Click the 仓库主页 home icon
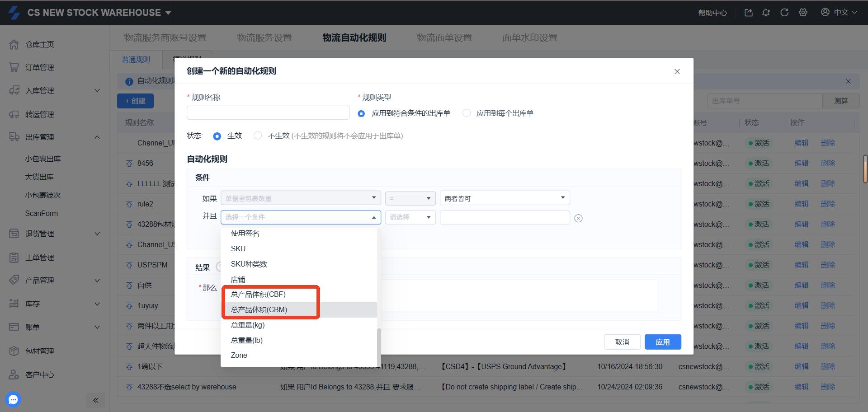The width and height of the screenshot is (868, 412). (14, 44)
